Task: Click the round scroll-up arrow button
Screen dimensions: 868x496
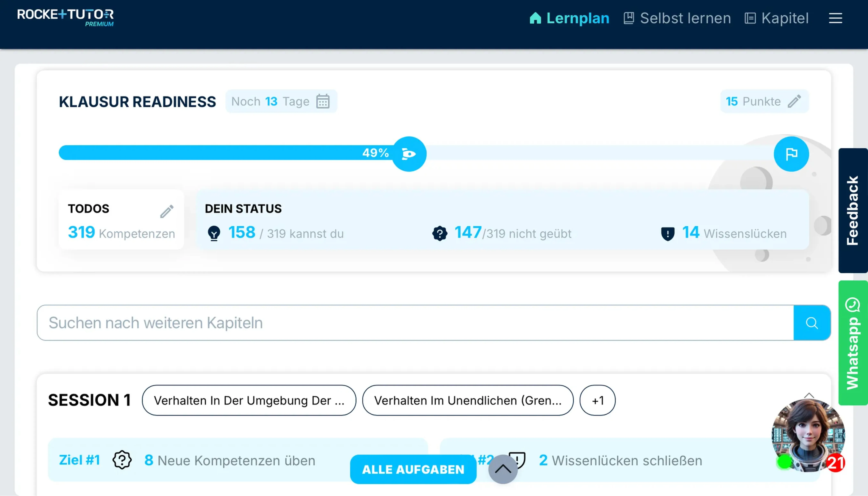Action: click(503, 469)
